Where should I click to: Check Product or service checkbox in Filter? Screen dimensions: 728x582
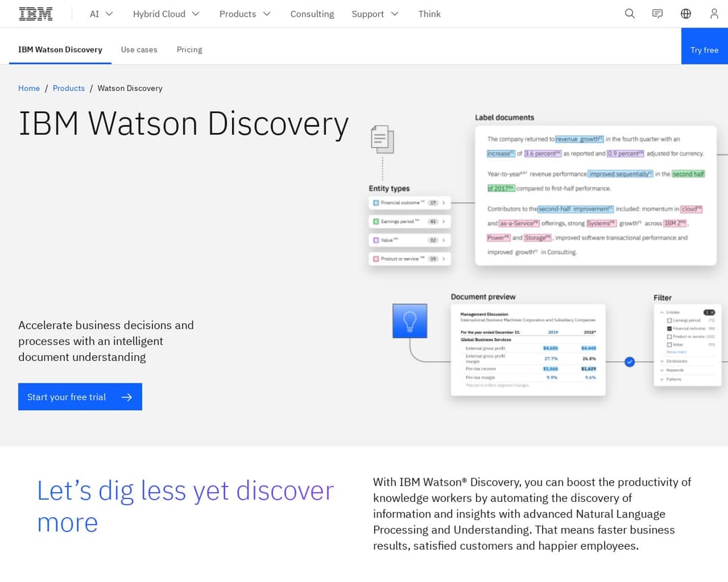669,337
